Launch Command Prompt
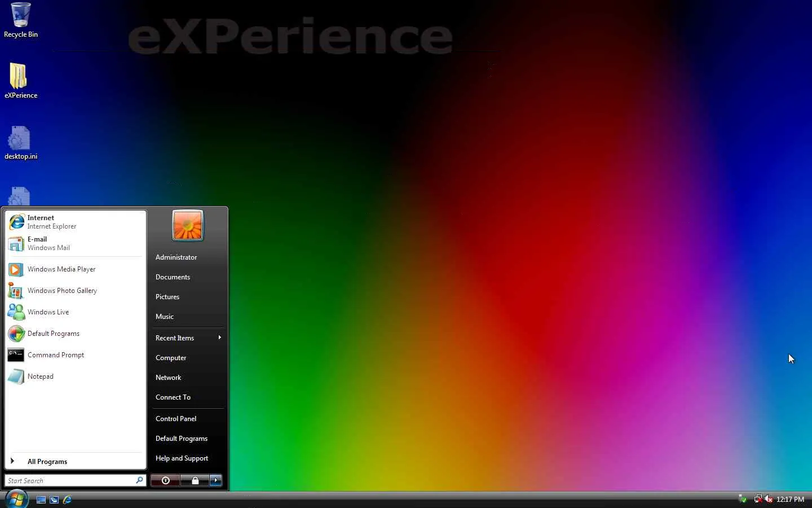 (x=76, y=355)
